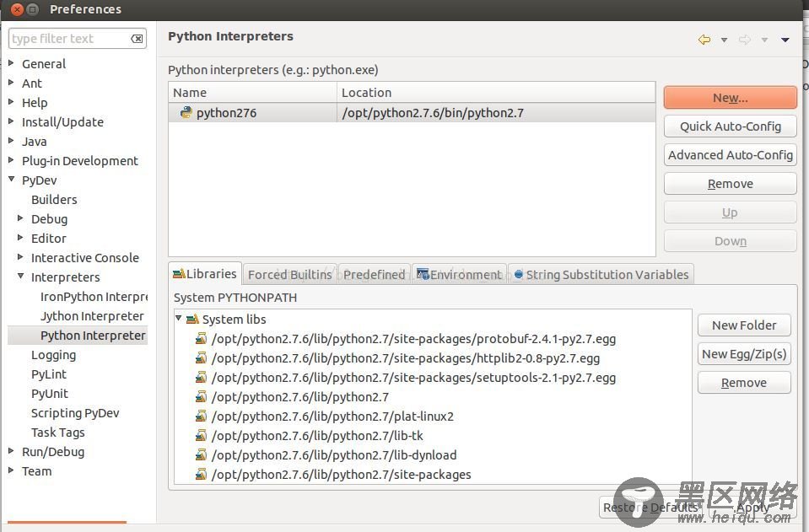809x532 pixels.
Task: Collapse the System libs tree
Action: [x=179, y=319]
